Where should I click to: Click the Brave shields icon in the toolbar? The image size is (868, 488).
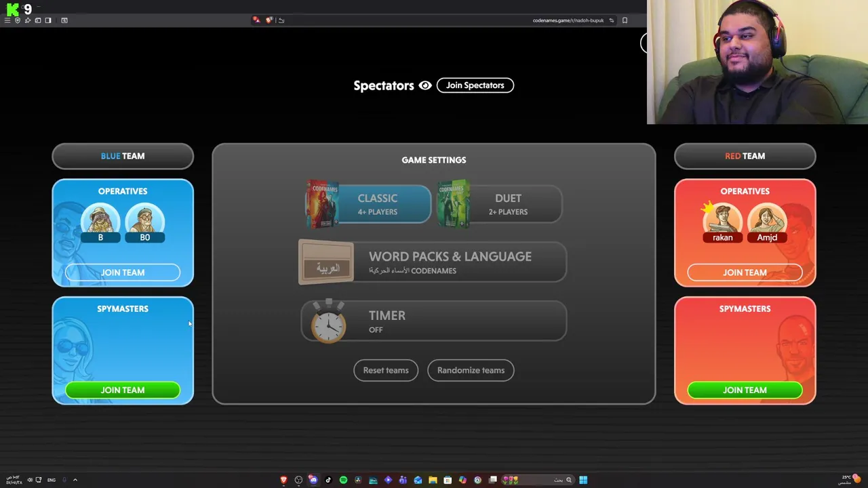point(269,20)
